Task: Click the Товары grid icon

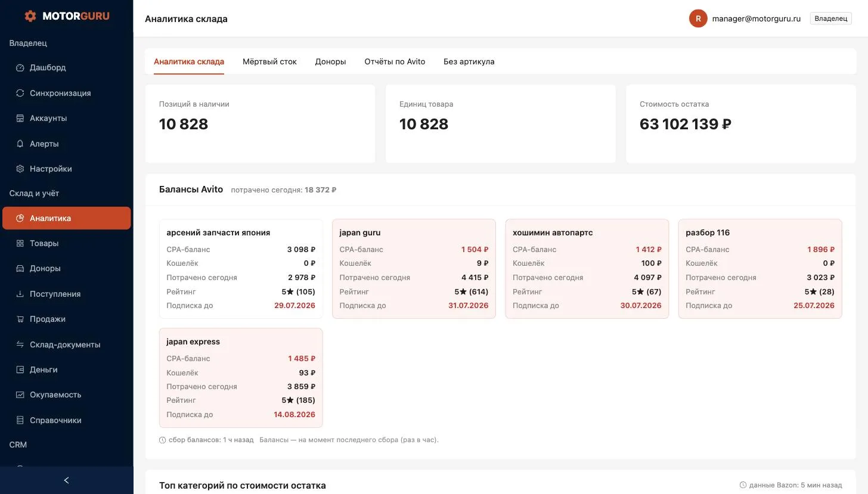Action: click(x=20, y=243)
